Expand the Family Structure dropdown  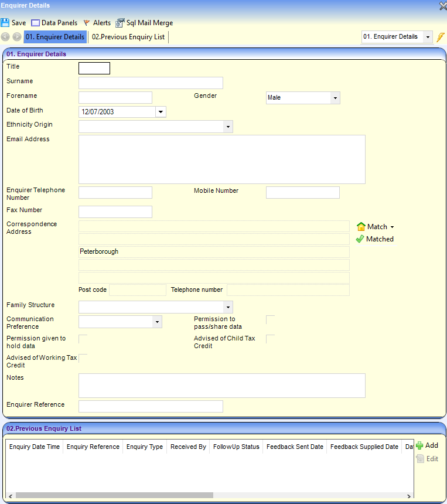[227, 307]
